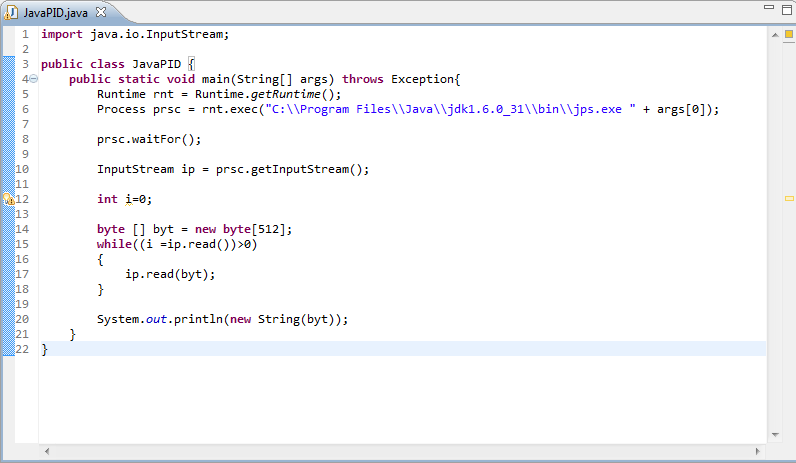Click 'args[0]' on line 6
This screenshot has height=463, width=796.
click(x=681, y=109)
